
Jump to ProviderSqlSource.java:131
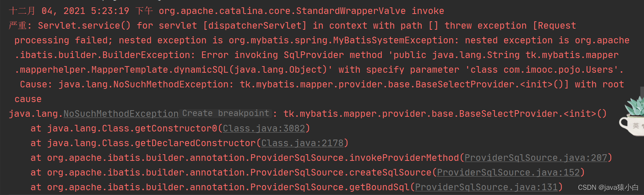(486, 187)
